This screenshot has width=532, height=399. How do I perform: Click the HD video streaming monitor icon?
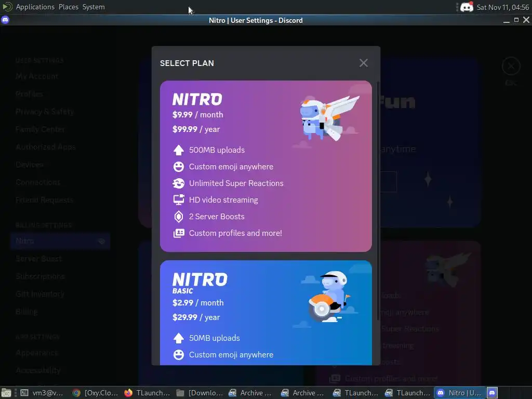pyautogui.click(x=179, y=200)
